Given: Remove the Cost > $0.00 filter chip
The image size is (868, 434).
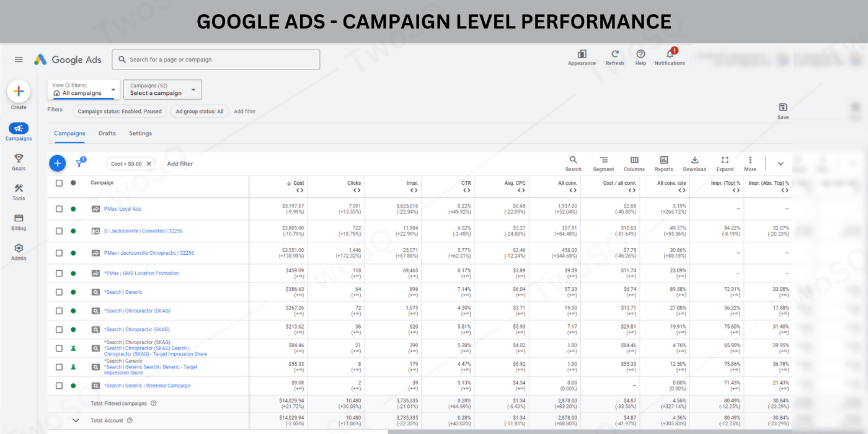Looking at the screenshot, I should click(x=149, y=164).
